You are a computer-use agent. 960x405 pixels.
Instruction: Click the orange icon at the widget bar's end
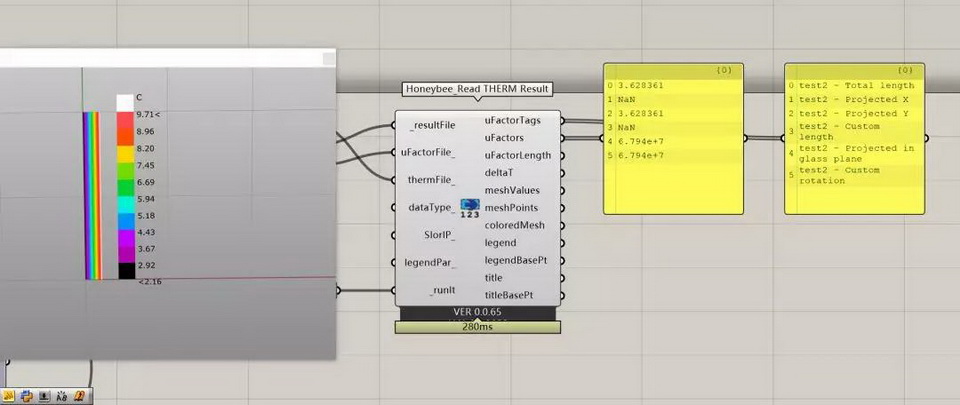[x=79, y=397]
